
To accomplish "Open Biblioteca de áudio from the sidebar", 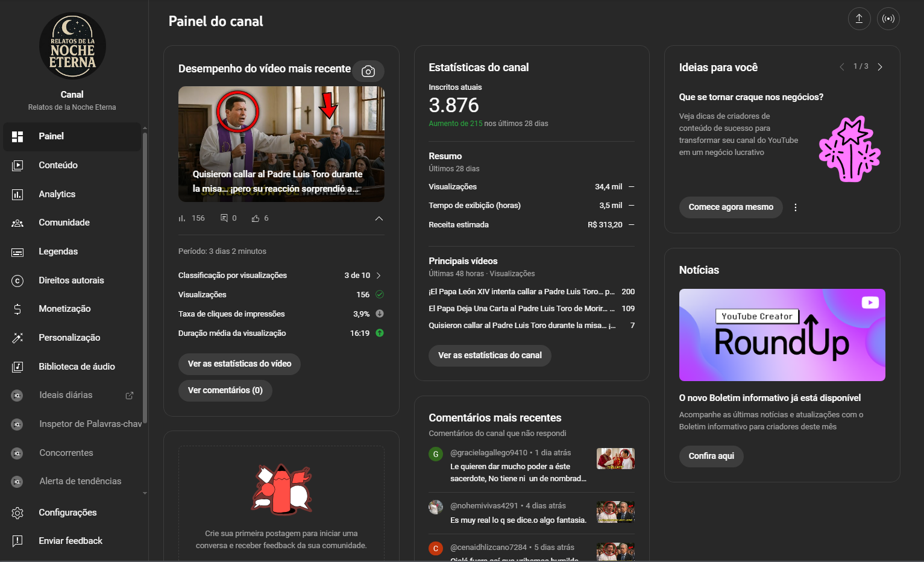I will pyautogui.click(x=72, y=367).
